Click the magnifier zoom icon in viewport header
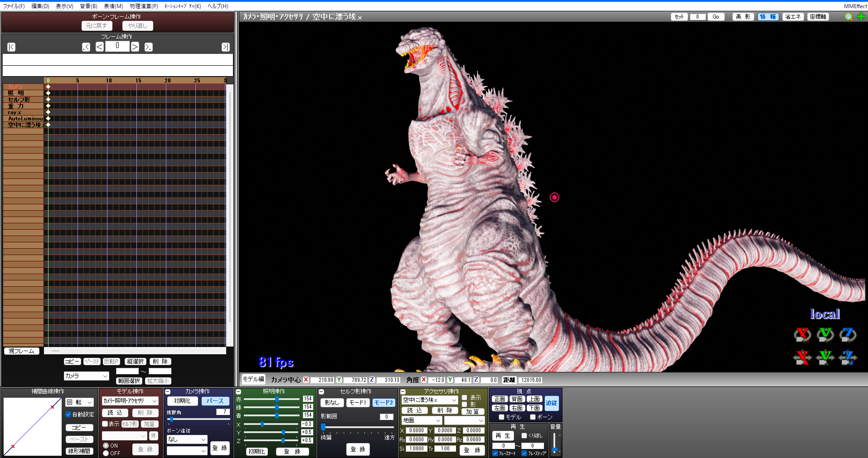This screenshot has width=868, height=458. click(x=849, y=17)
